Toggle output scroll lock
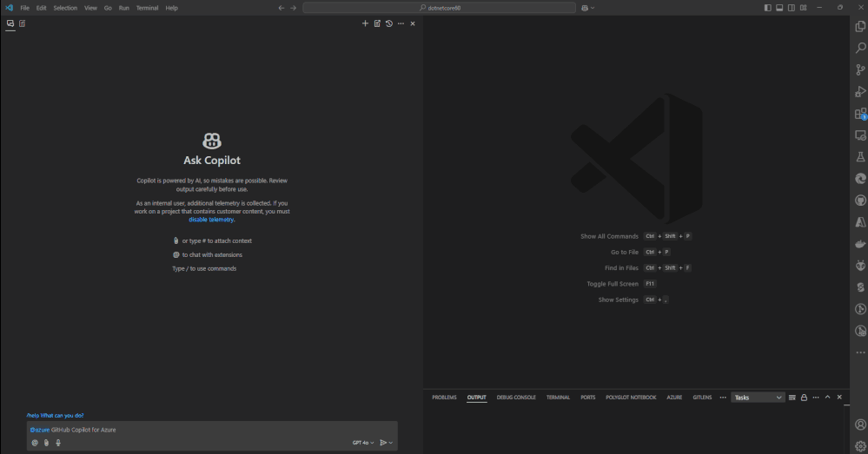 click(x=804, y=397)
